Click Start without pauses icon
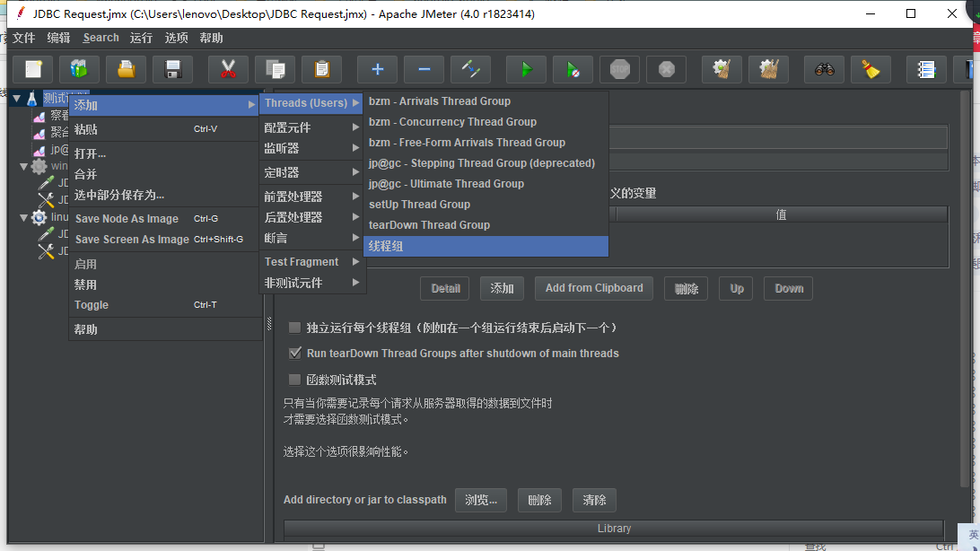Viewport: 980px width, 551px height. click(x=573, y=69)
